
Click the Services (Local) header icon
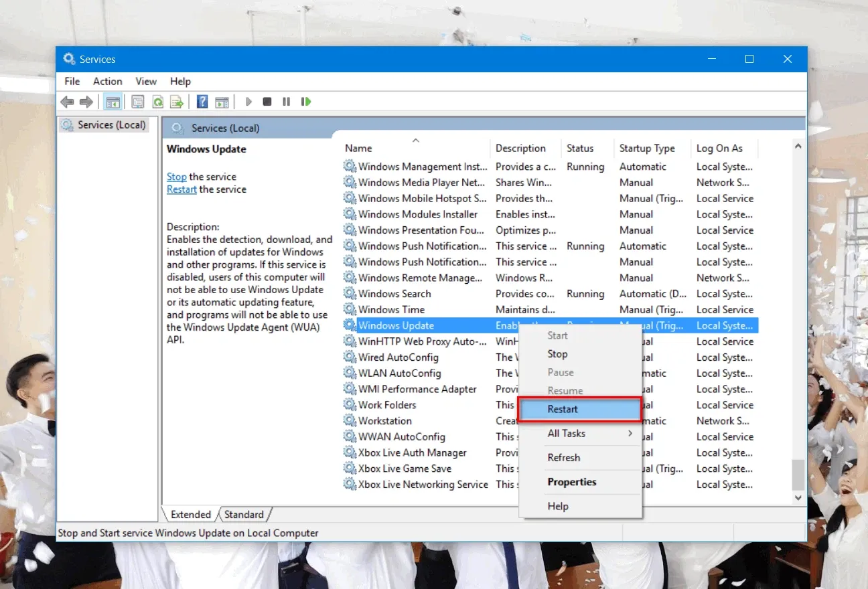177,128
